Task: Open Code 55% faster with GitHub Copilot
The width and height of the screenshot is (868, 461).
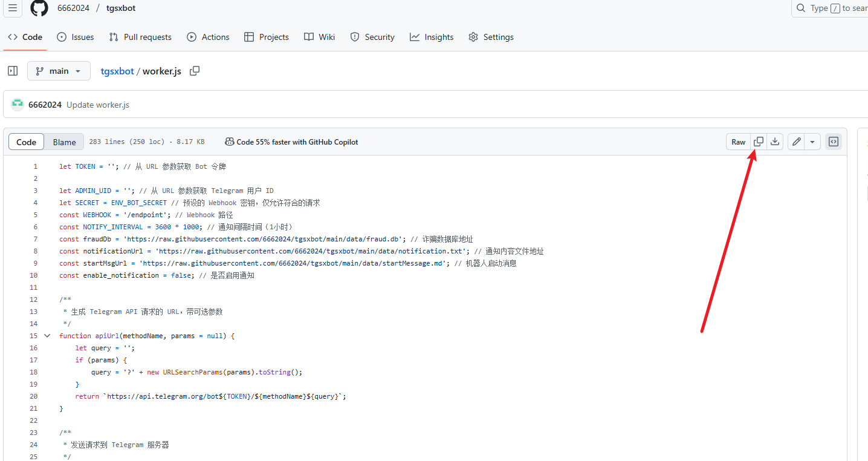Action: click(291, 142)
